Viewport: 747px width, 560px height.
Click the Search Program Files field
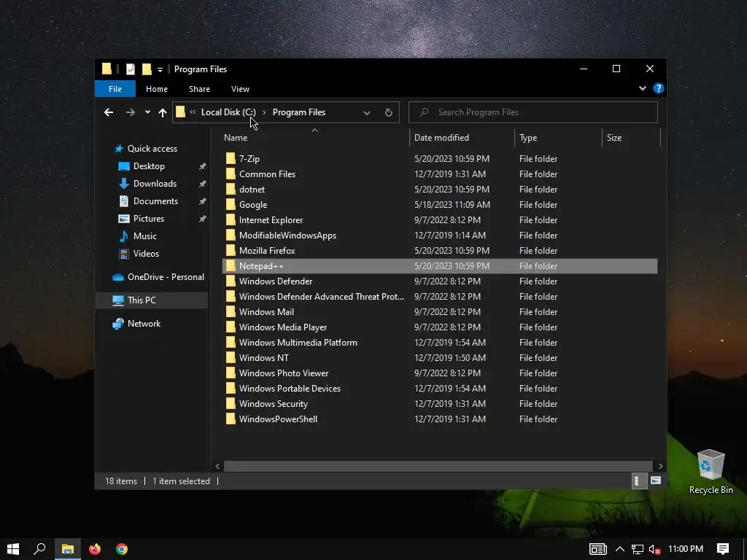click(533, 112)
